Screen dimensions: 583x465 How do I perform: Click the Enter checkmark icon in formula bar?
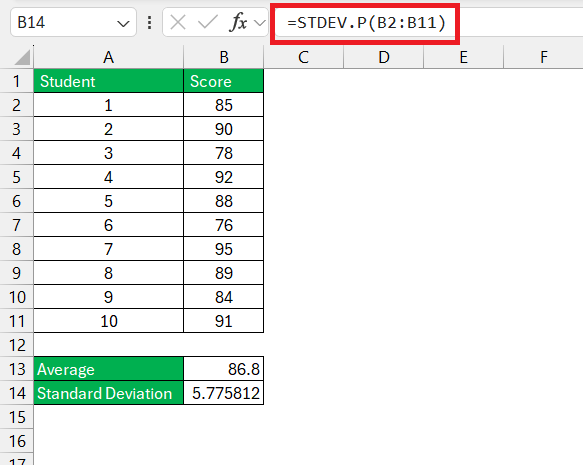coord(207,23)
